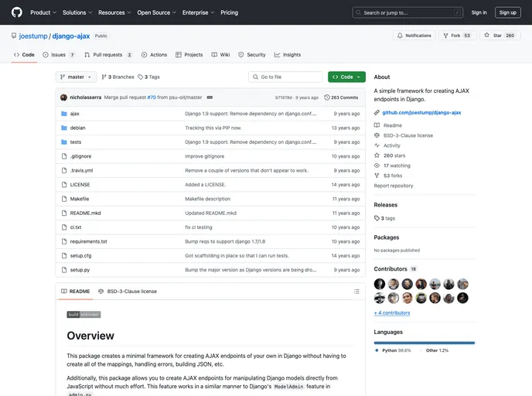Click the 17 watching eye icon
This screenshot has width=532, height=396.
pos(377,166)
